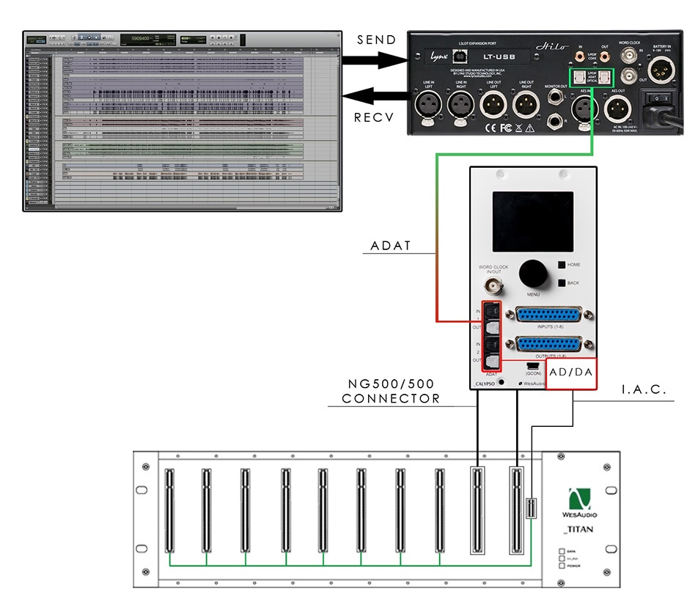Click the LINE OUT LEFT XLR connector
This screenshot has height=616, width=698.
point(493,105)
